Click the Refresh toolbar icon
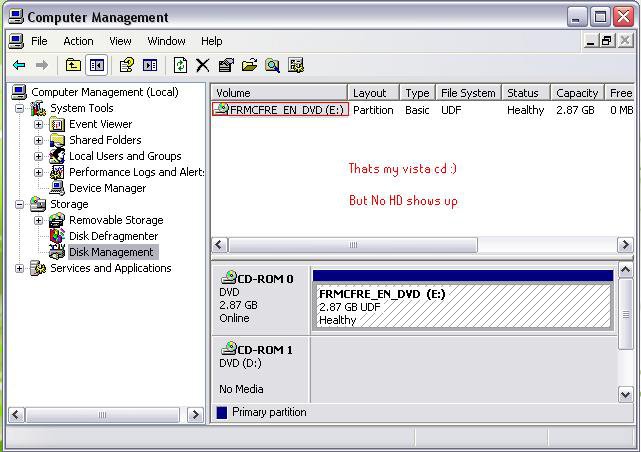 pyautogui.click(x=180, y=65)
